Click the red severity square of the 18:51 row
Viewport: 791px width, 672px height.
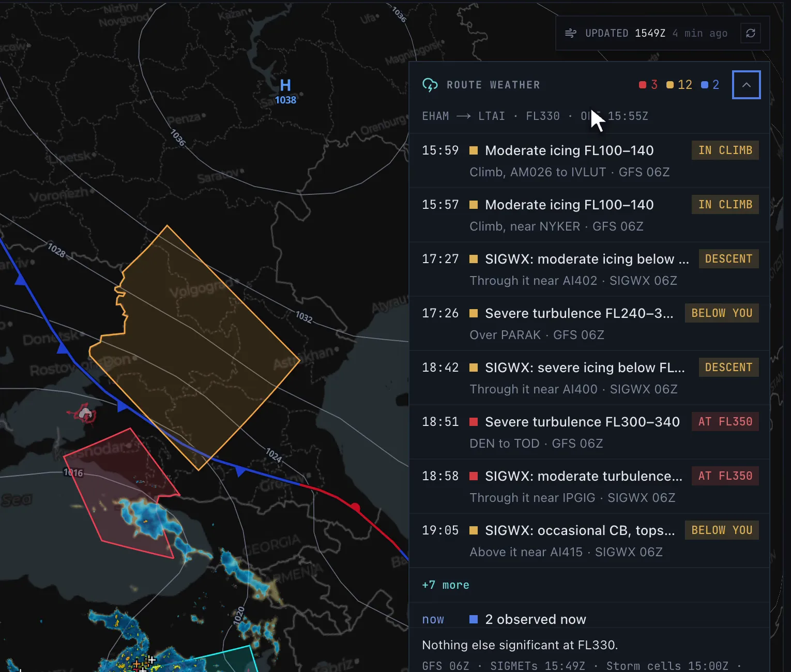pos(474,422)
